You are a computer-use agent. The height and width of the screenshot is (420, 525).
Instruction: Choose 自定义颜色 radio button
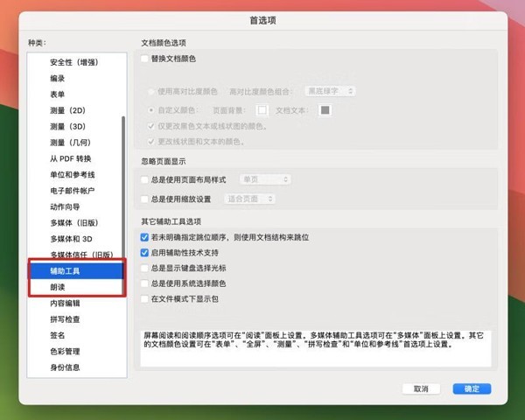click(x=151, y=110)
